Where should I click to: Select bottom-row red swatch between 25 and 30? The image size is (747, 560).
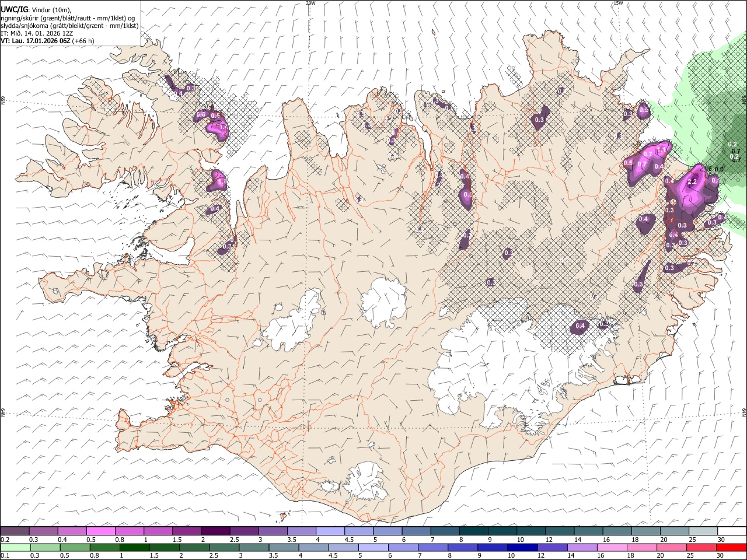point(700,547)
